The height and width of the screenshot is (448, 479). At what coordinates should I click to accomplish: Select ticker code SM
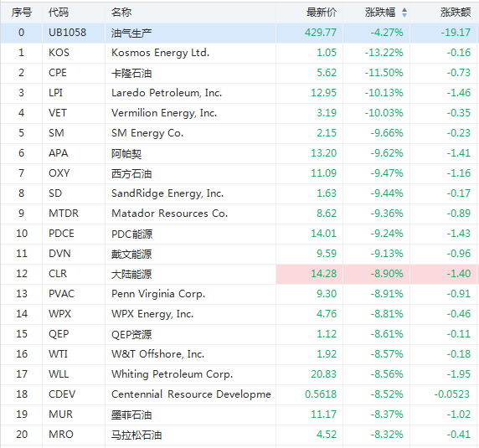point(56,133)
